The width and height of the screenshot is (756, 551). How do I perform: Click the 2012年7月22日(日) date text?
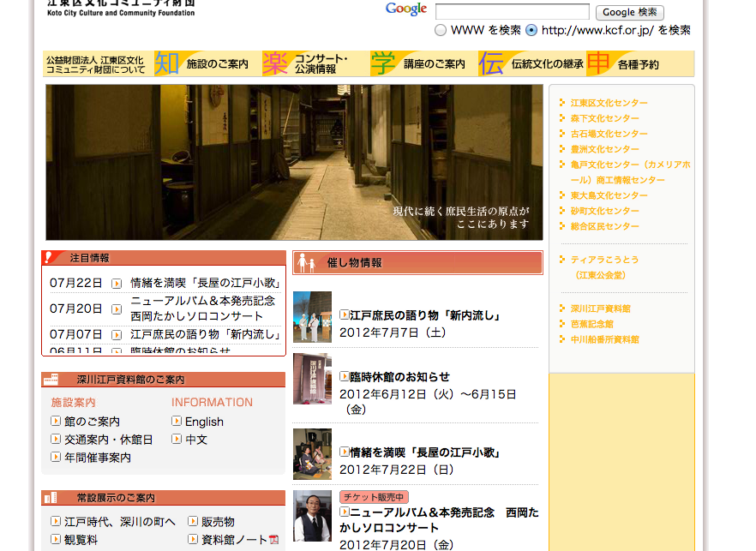(x=397, y=470)
